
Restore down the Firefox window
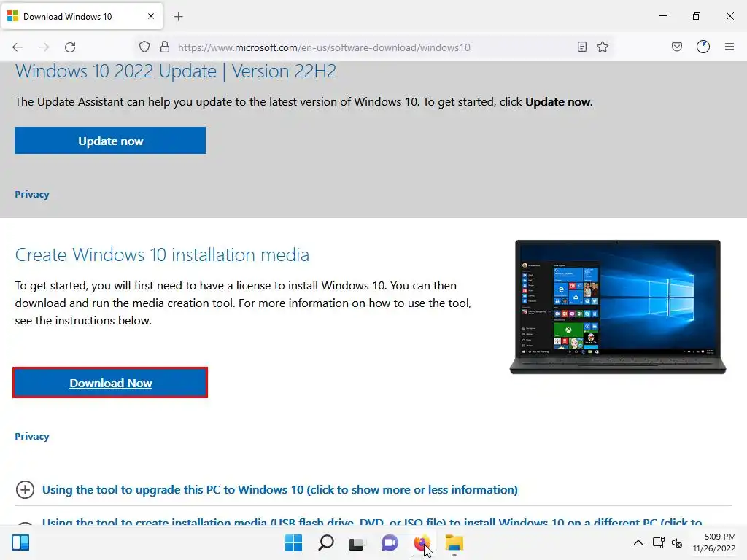697,16
